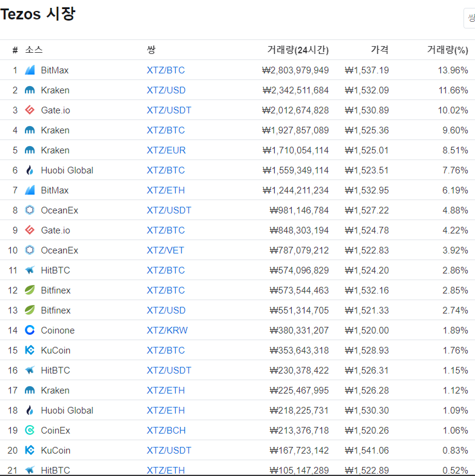The width and height of the screenshot is (475, 476).
Task: Open the XTZ/BCH pair link on CoinEx
Action: [166, 431]
